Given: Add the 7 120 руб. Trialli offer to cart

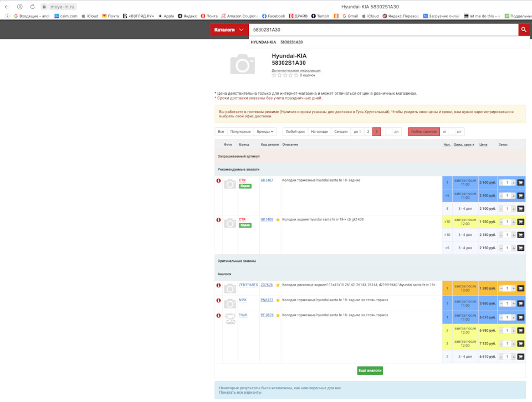Looking at the screenshot, I should [520, 344].
